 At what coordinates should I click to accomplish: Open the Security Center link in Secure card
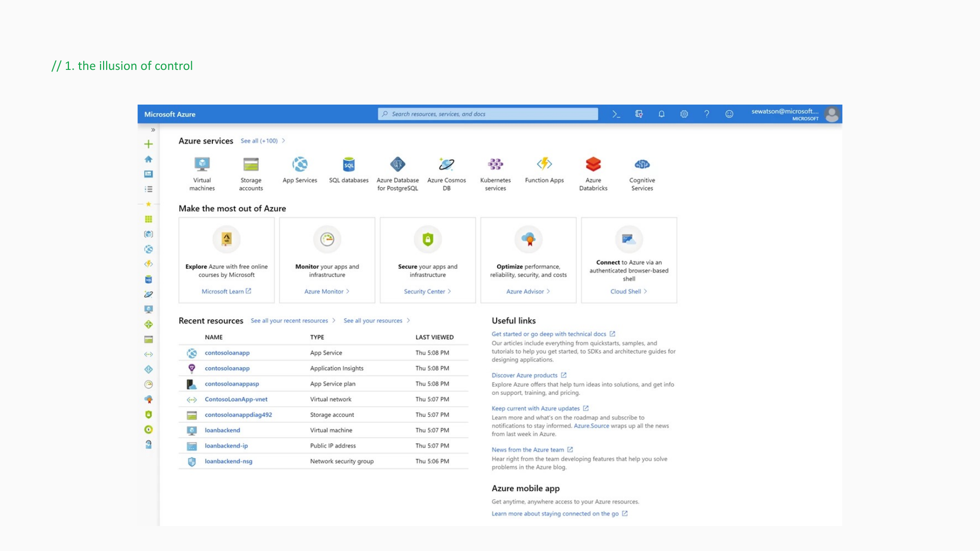(427, 291)
